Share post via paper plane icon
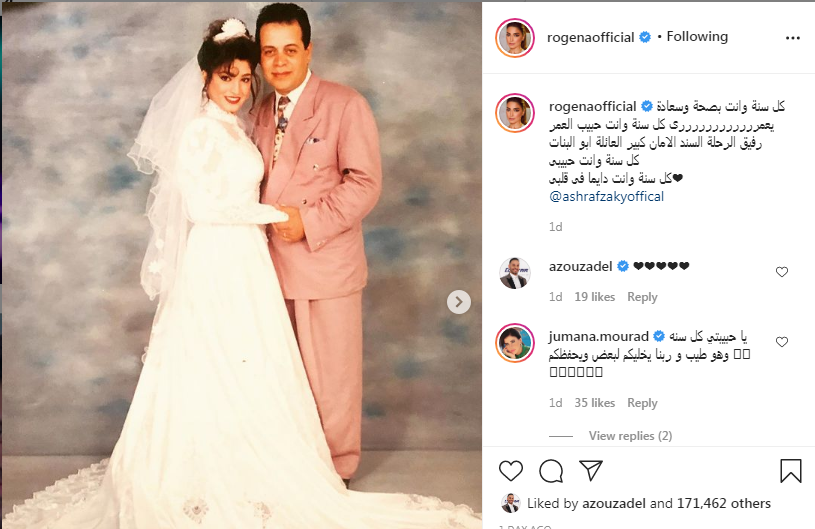Image resolution: width=815 pixels, height=529 pixels. point(591,470)
